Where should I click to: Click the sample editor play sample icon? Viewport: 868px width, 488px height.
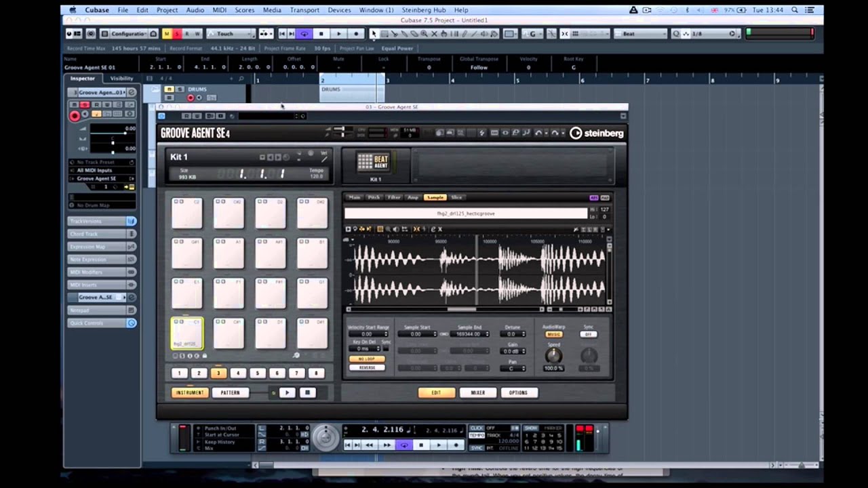click(349, 229)
